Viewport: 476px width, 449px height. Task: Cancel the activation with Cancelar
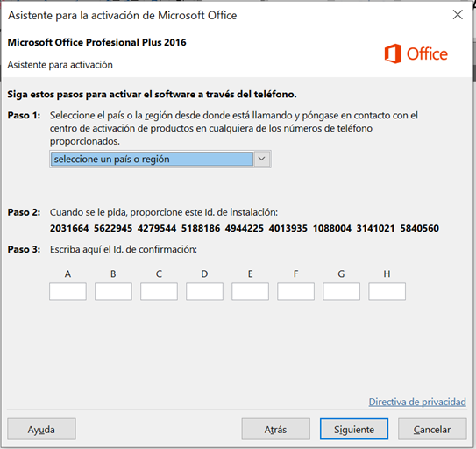click(432, 429)
